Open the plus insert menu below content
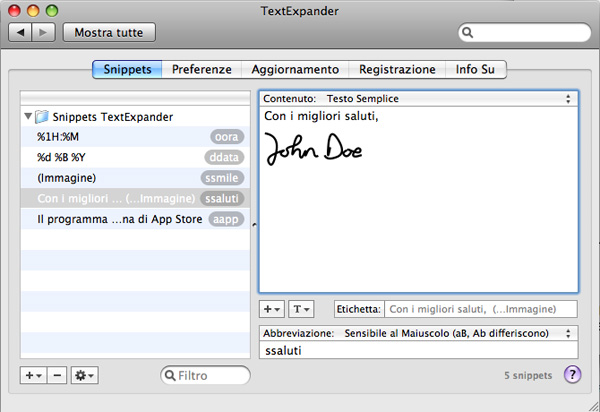600x412 pixels. point(272,309)
